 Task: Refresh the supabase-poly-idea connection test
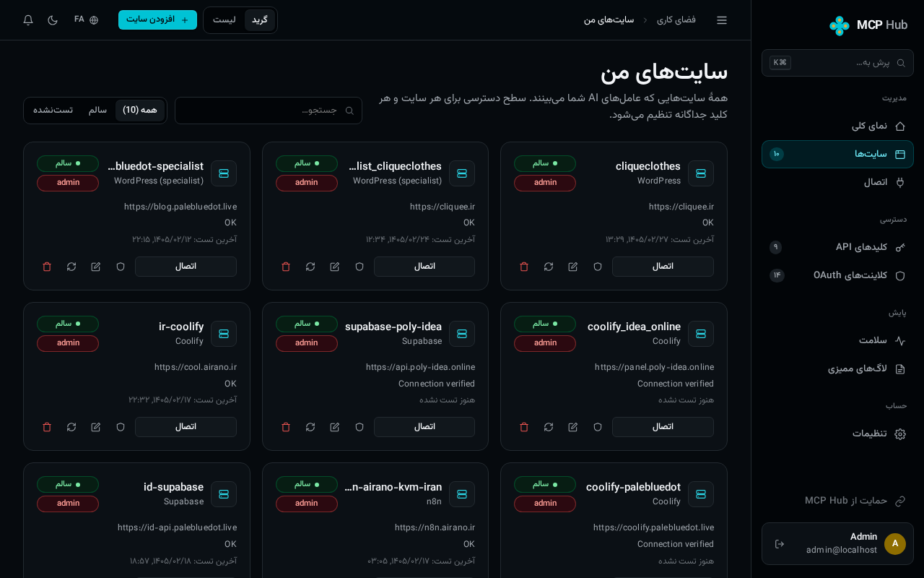(x=310, y=427)
